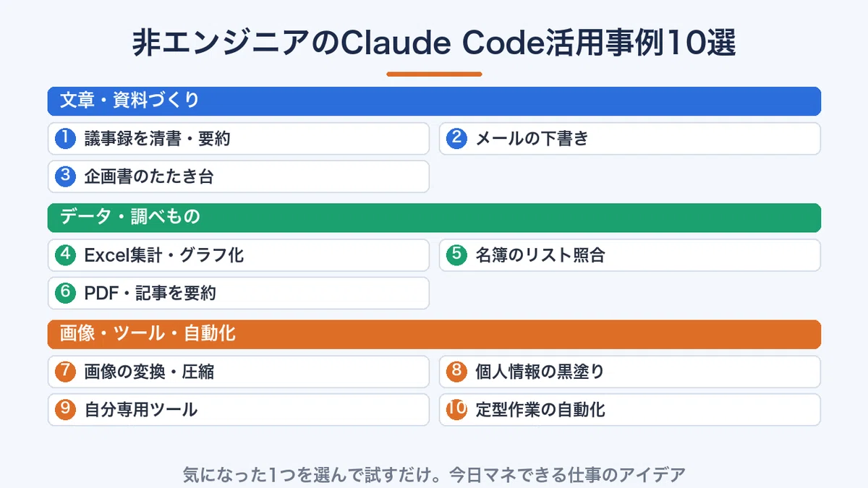This screenshot has width=868, height=488.
Task: Click the orange underline beneath the title
Action: [434, 74]
